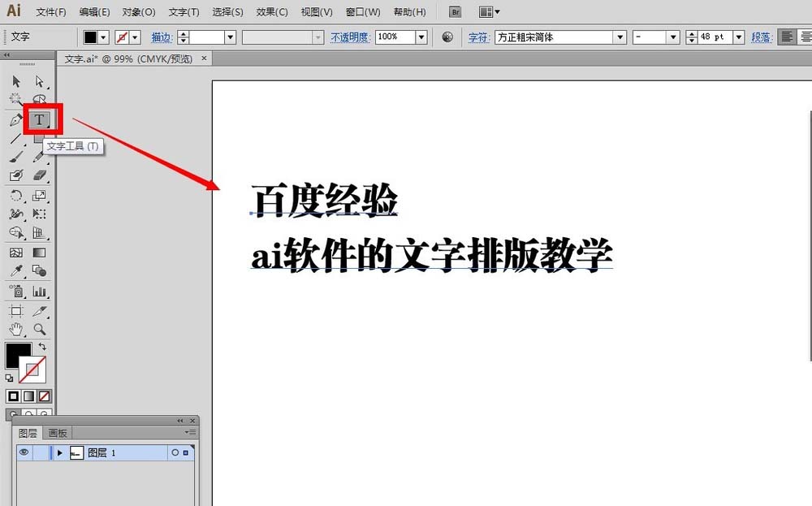Select the Symbol Sprayer tool
812x506 pixels.
[16, 291]
